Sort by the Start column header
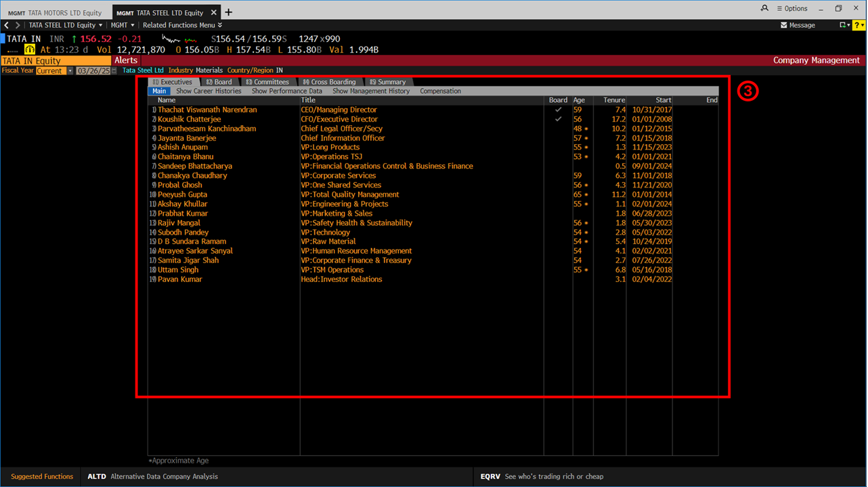 click(x=664, y=100)
